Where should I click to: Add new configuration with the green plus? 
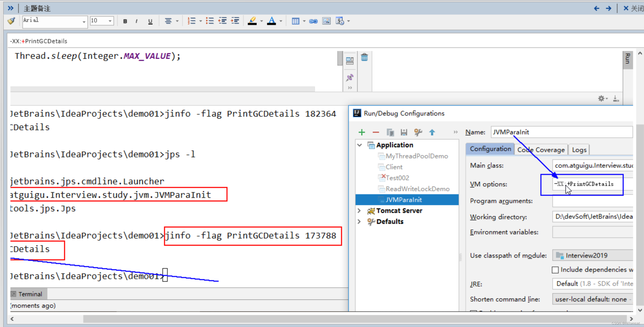click(x=362, y=132)
